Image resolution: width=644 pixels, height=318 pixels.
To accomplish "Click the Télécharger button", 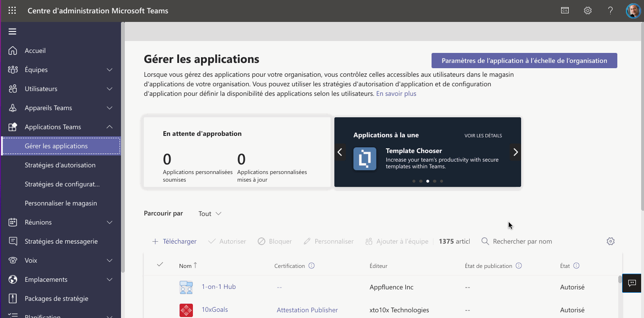I will tap(174, 241).
